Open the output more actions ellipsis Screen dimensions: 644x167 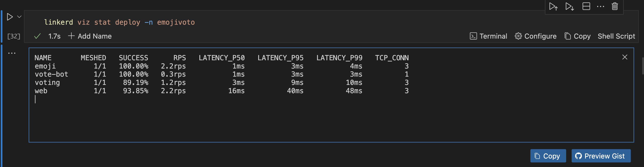click(12, 53)
